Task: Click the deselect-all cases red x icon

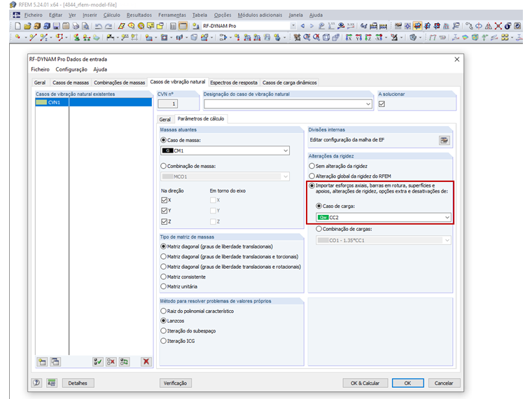Action: coord(111,362)
